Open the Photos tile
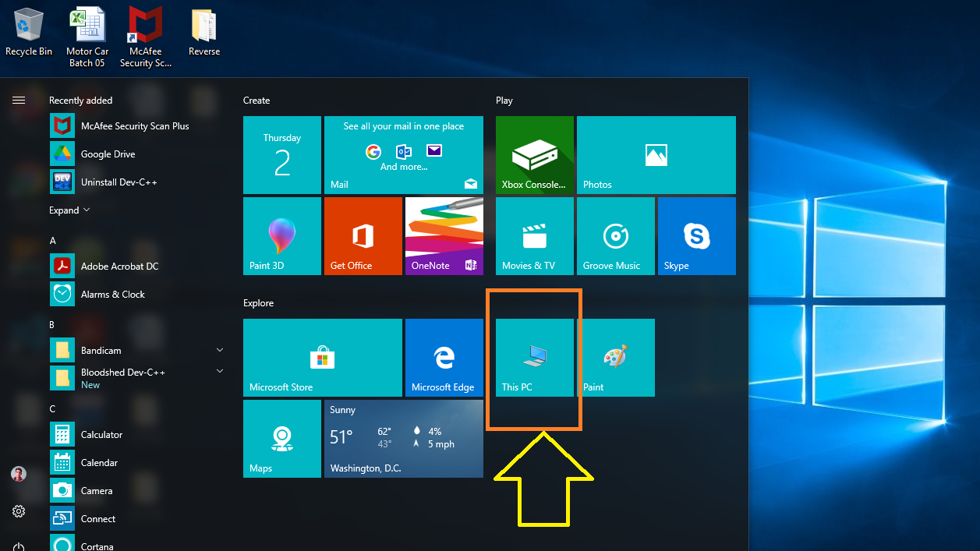 point(656,155)
